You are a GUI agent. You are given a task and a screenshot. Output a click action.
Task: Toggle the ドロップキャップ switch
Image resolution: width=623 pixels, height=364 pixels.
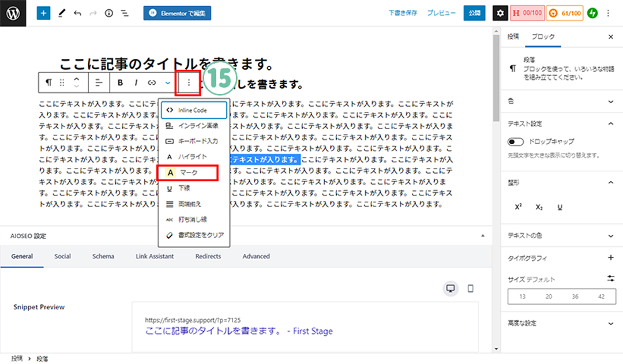515,141
